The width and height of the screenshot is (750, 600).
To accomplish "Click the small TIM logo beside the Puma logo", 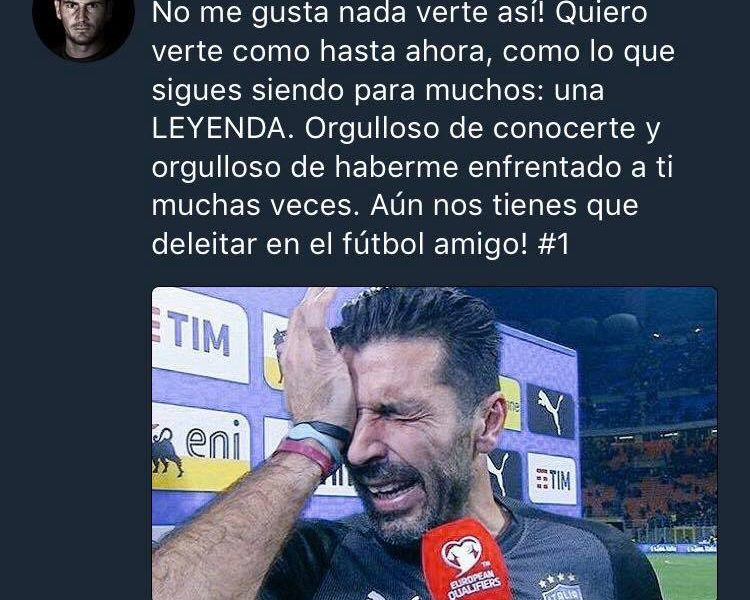I will click(552, 479).
